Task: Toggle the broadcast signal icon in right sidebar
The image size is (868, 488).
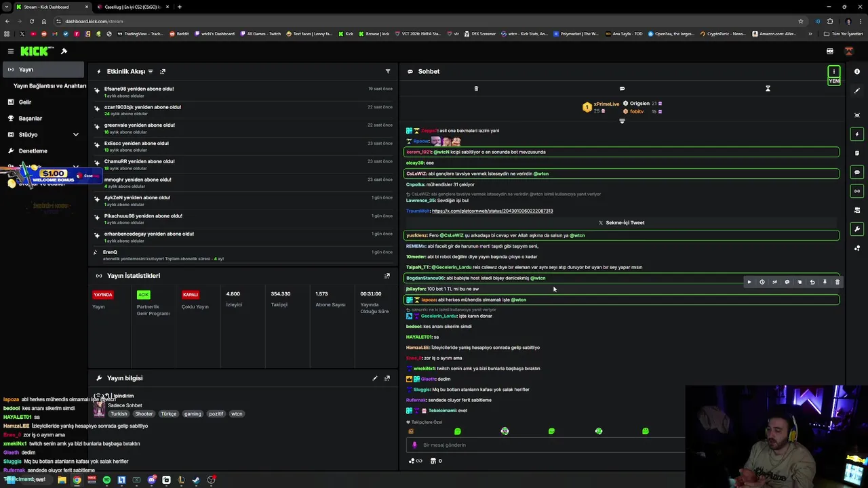Action: coord(857,191)
